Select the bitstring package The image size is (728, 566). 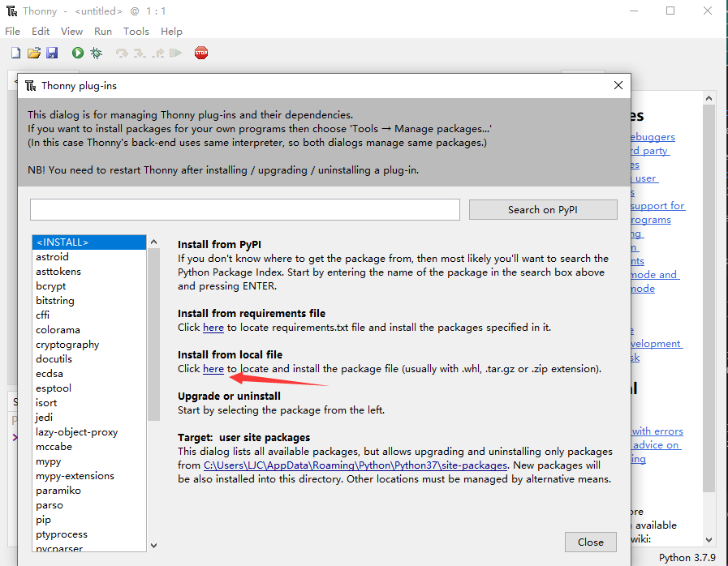[x=89, y=301]
